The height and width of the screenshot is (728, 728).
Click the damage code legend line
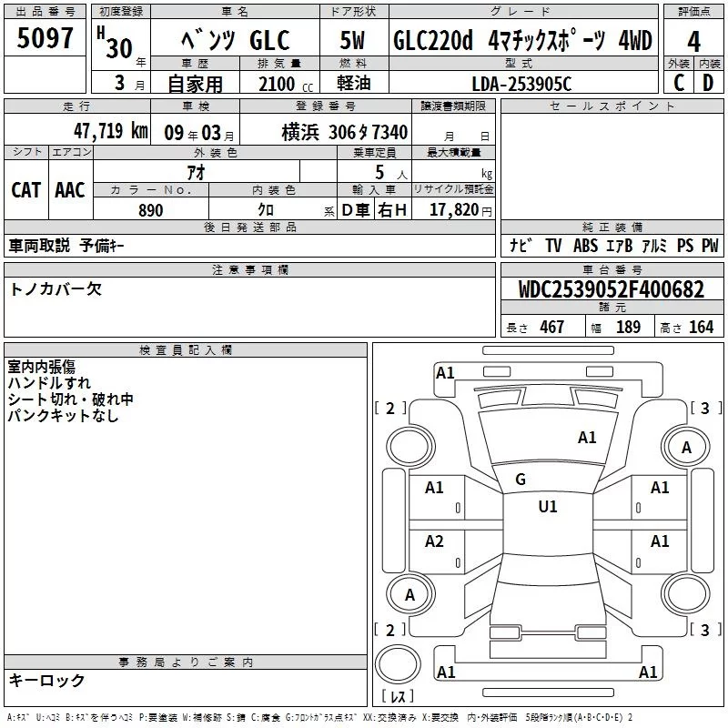(320, 718)
